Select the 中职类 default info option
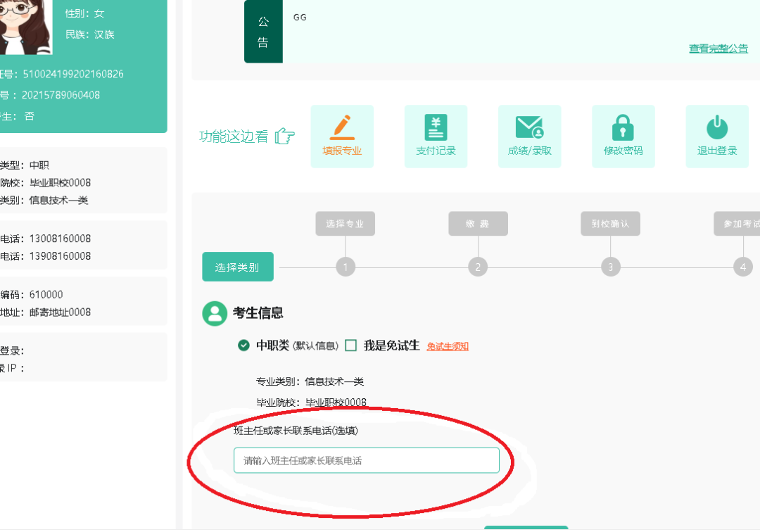 (244, 346)
